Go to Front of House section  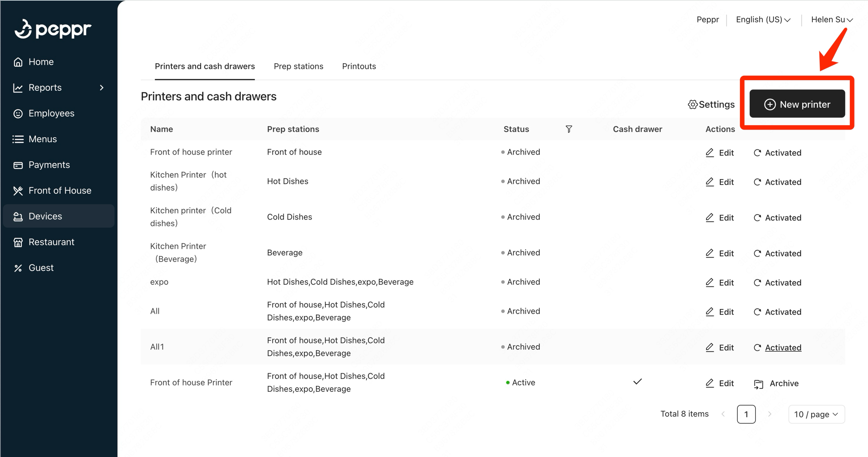(x=60, y=190)
